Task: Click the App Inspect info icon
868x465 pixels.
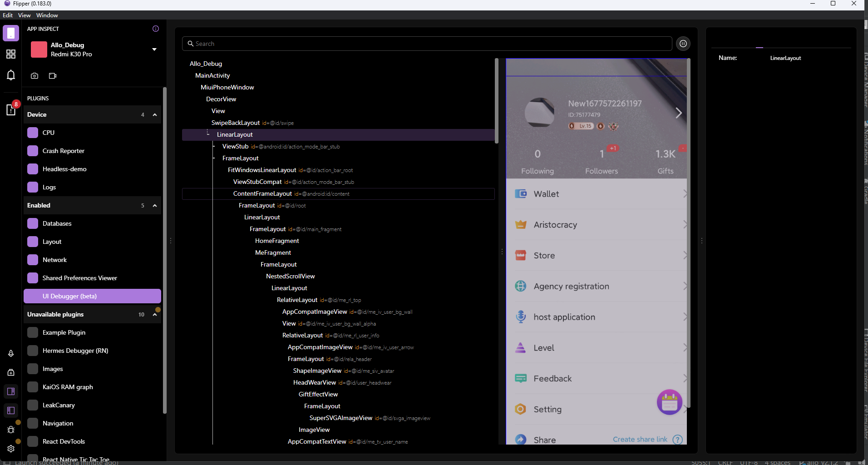Action: point(156,29)
